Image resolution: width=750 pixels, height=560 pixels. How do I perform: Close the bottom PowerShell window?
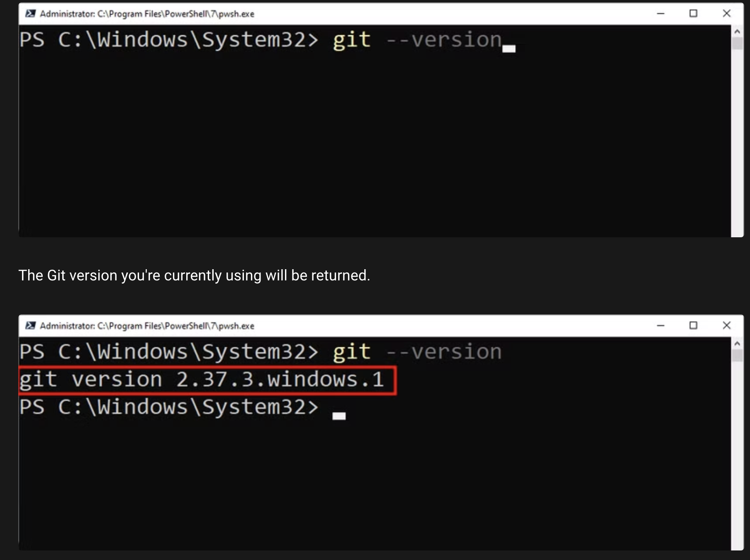pyautogui.click(x=726, y=326)
